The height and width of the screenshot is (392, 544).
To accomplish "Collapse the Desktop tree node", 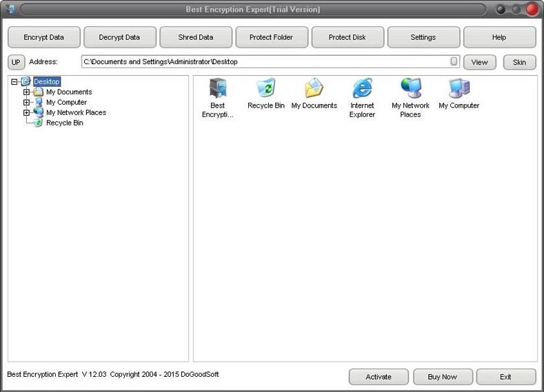I will pos(14,82).
